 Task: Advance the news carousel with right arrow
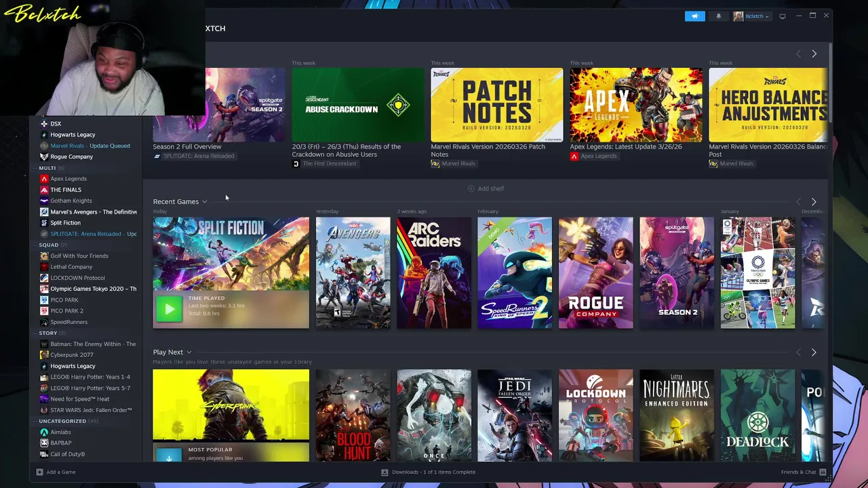coord(814,54)
